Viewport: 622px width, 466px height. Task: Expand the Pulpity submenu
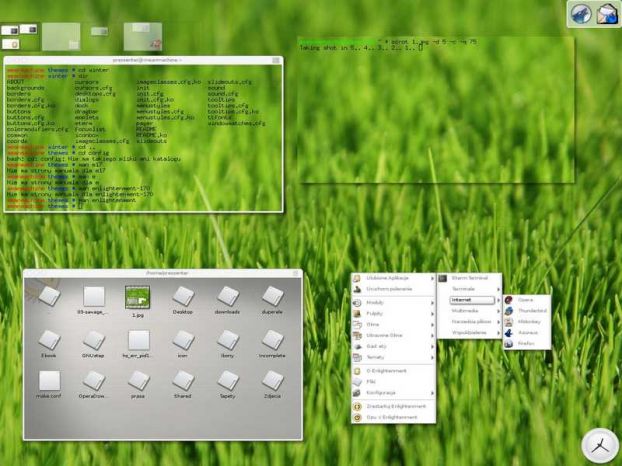coord(394,314)
